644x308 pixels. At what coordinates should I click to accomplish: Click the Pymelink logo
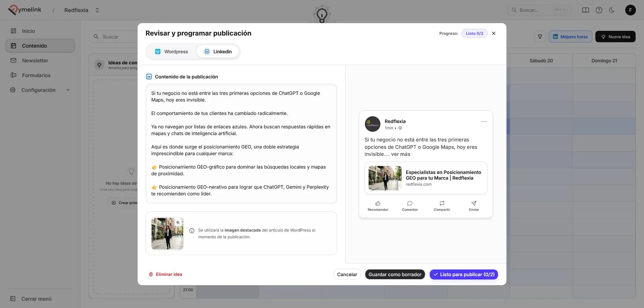(25, 10)
